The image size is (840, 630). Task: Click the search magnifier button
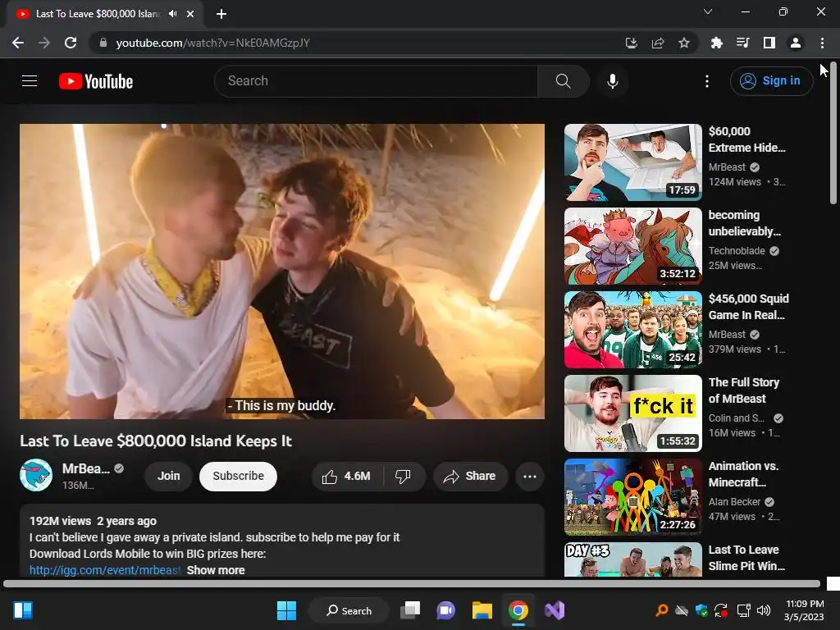pyautogui.click(x=563, y=81)
